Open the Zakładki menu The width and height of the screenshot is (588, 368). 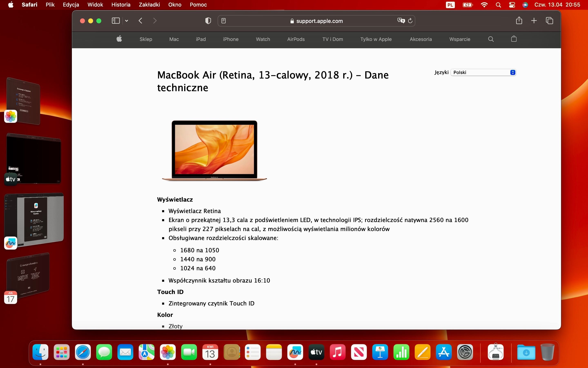[149, 5]
